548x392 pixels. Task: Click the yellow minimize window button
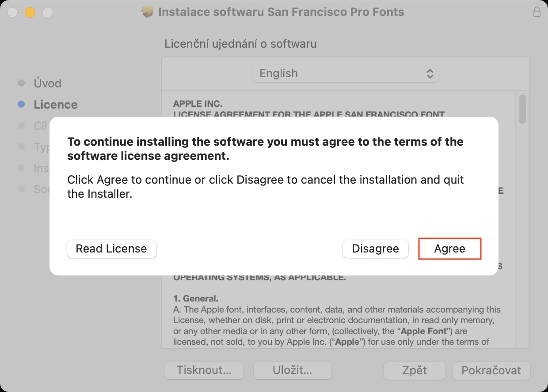30,12
